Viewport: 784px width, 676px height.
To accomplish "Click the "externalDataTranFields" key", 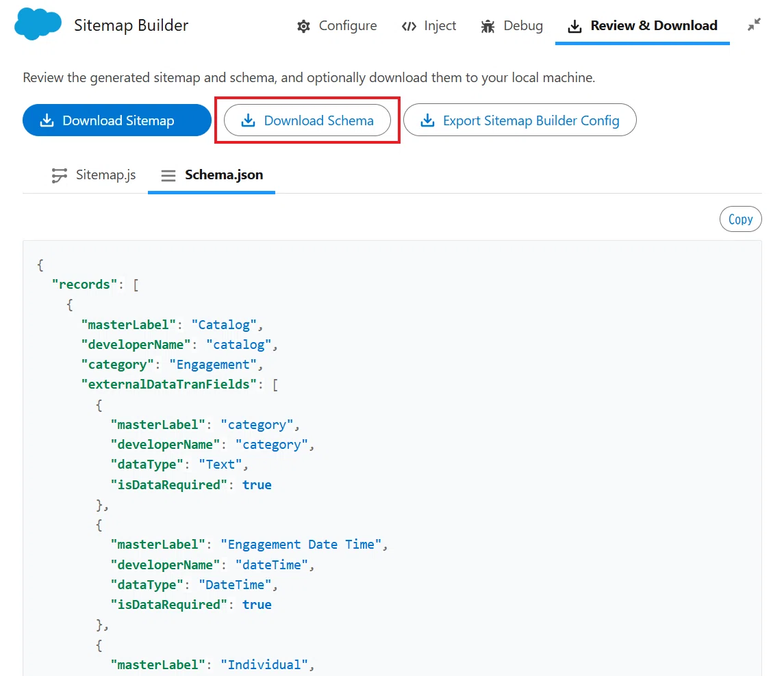I will point(169,385).
